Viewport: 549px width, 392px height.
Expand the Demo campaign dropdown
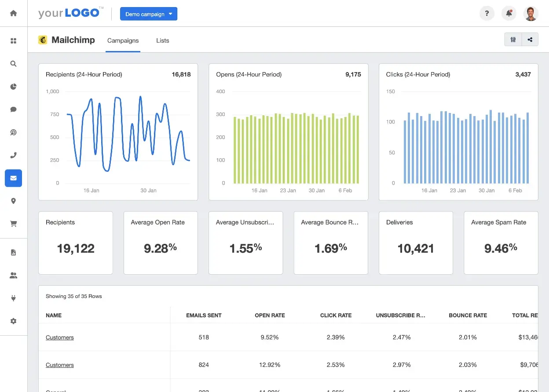click(148, 14)
